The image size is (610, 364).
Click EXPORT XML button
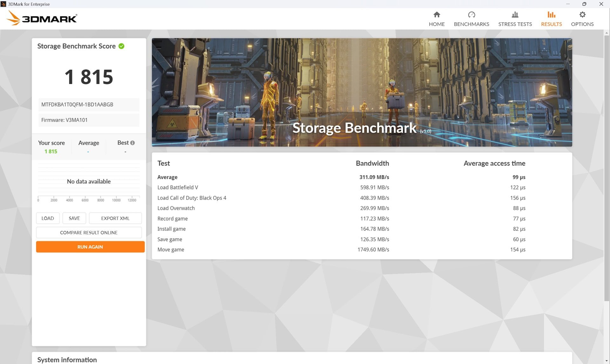point(115,218)
